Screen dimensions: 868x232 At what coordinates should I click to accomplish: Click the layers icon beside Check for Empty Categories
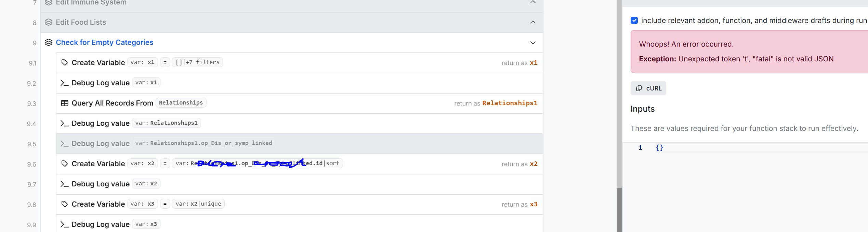[x=49, y=42]
